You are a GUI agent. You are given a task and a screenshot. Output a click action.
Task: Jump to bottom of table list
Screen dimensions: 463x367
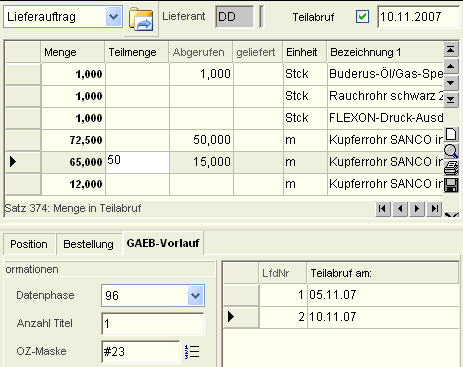[x=451, y=99]
